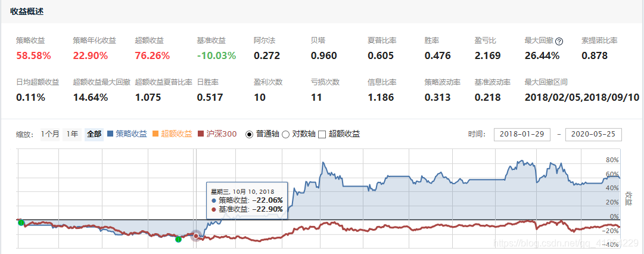This screenshot has height=254, width=644.
Task: Click the 最大回撤区间 date range value
Action: [582, 98]
